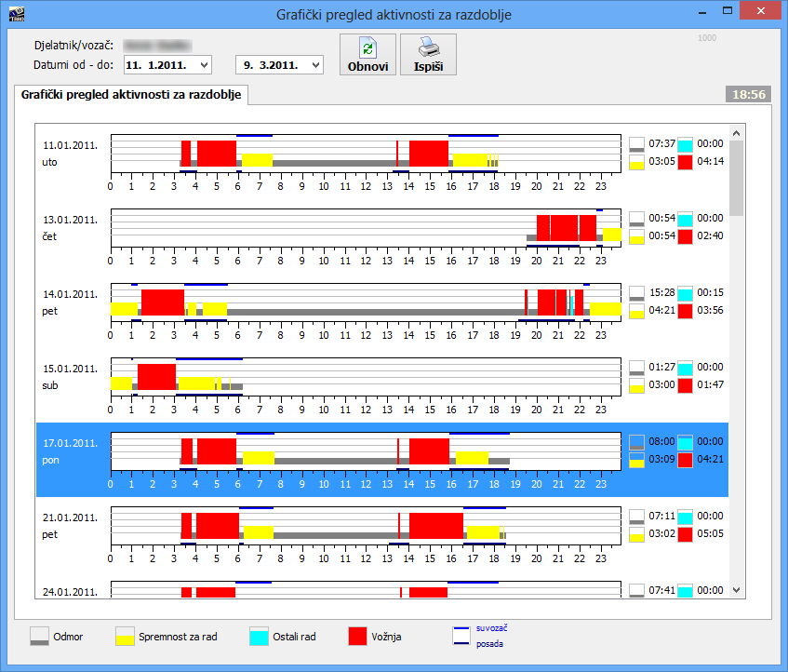Image resolution: width=788 pixels, height=672 pixels.
Task: Click the Spremnost za rad legend label
Action: [178, 637]
